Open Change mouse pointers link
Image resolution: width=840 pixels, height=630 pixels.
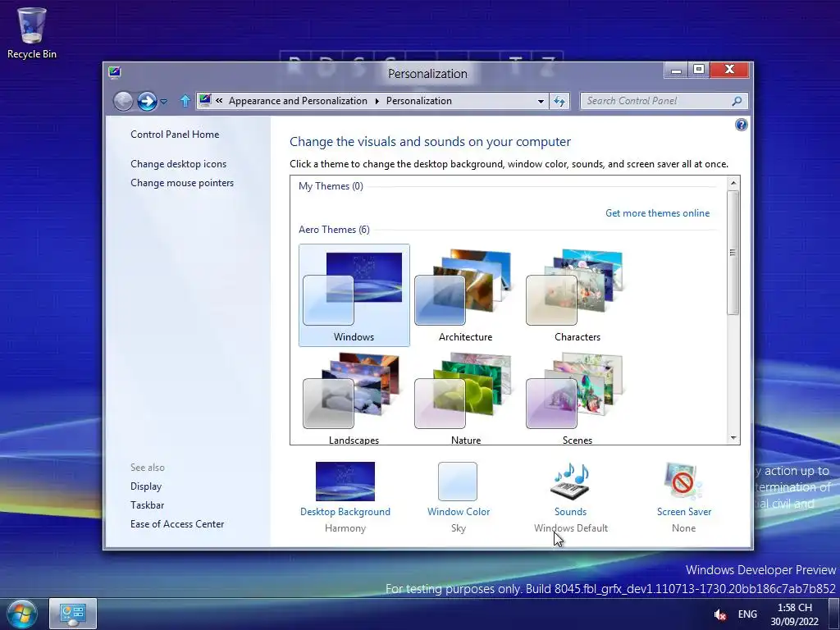[x=182, y=183]
